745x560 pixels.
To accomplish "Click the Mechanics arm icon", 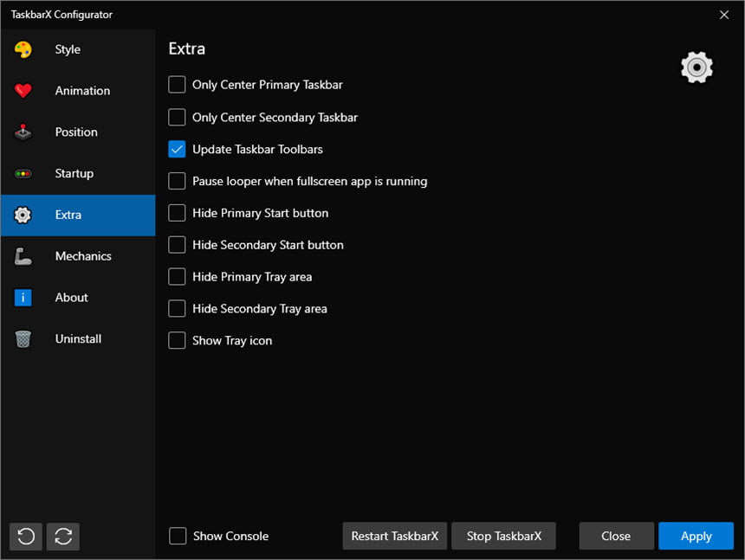I will click(23, 256).
